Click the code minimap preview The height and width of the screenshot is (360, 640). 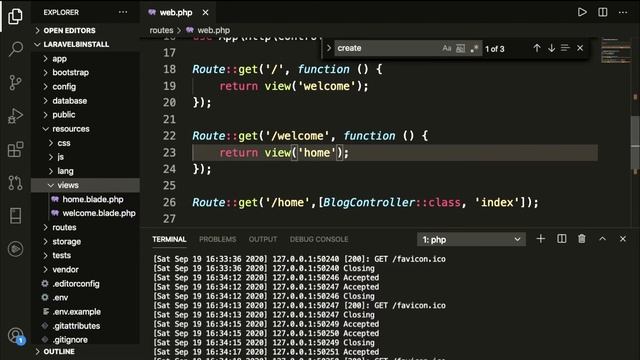616,51
